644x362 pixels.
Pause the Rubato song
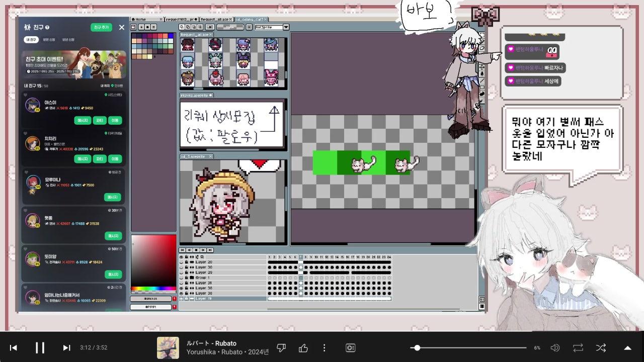coord(40,347)
